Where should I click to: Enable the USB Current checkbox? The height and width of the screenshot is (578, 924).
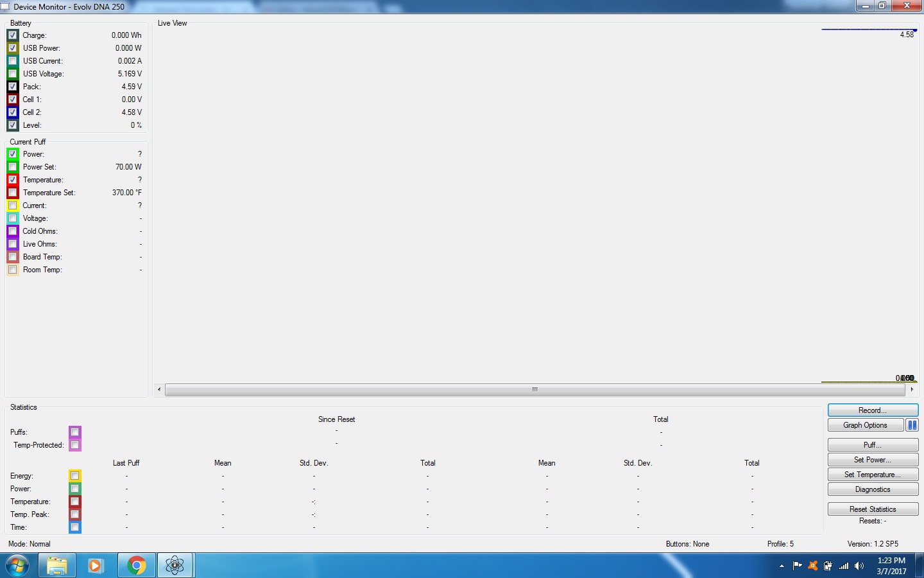(13, 61)
